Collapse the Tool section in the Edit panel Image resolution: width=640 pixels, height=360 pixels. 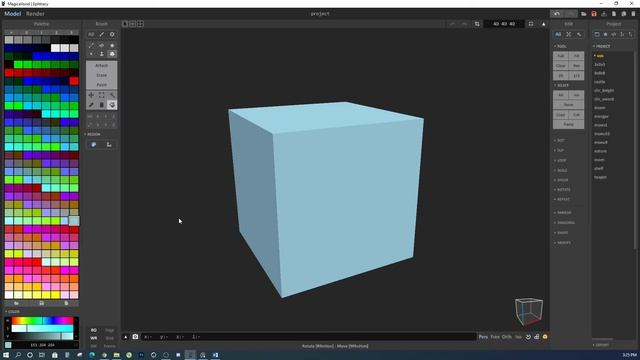[560, 46]
